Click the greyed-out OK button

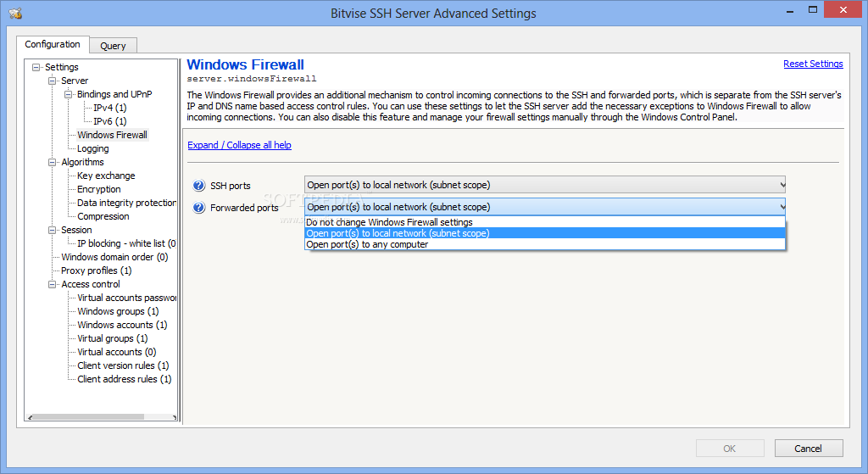click(730, 449)
